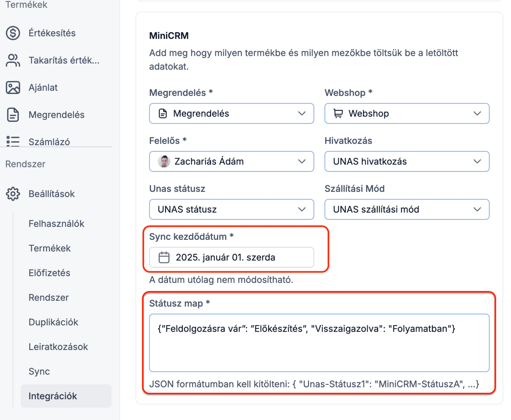The image size is (511, 420).
Task: Open the UNAS szállítási mód dropdown chevron
Action: point(477,209)
